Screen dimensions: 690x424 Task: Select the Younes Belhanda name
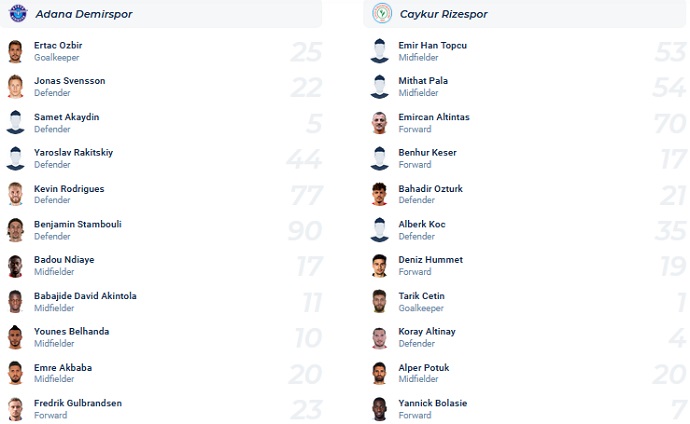point(71,332)
